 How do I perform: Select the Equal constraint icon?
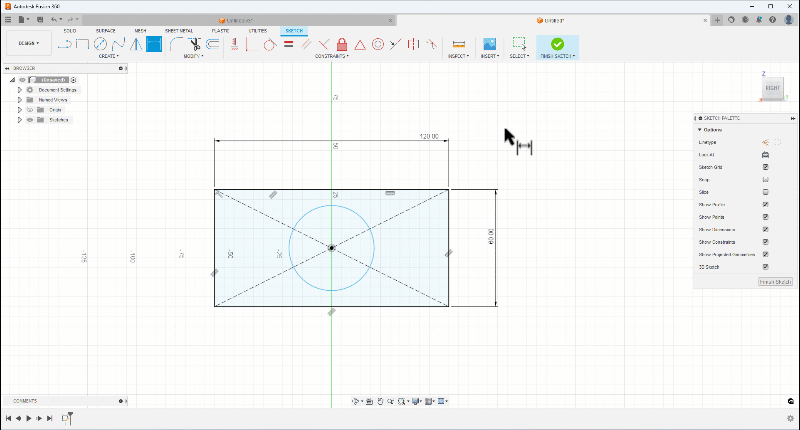click(x=287, y=44)
